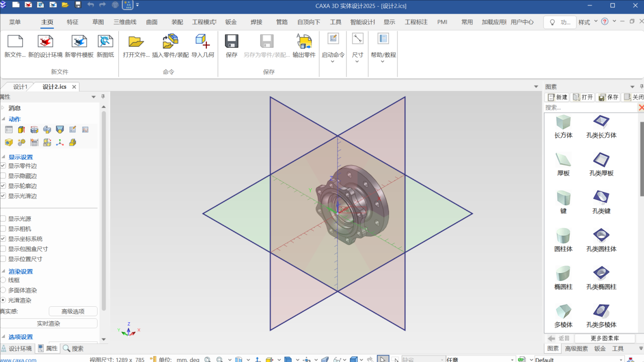This screenshot has width=644, height=362.
Task: Collapse the 显示设置 section
Action: [3, 157]
